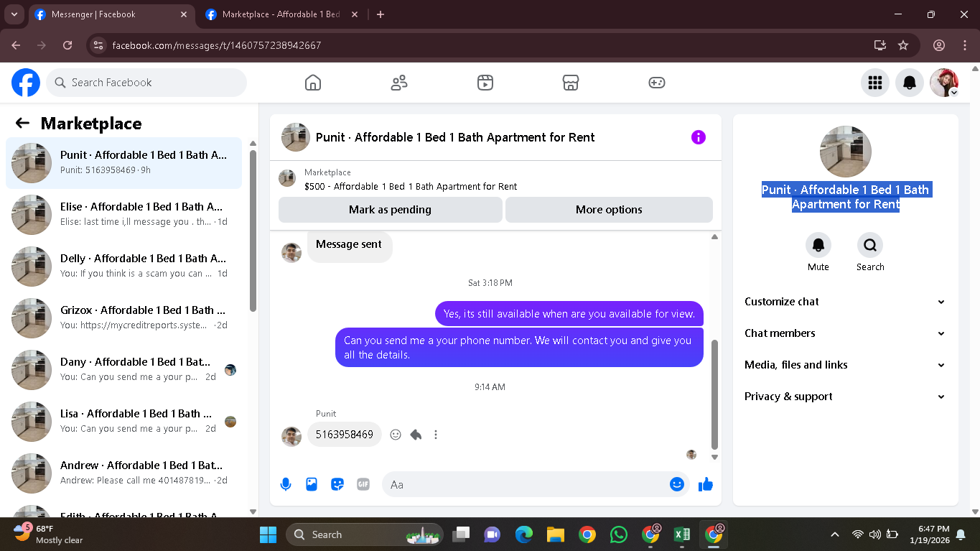
Task: Open the Andrew conversation in the list
Action: pos(124,473)
